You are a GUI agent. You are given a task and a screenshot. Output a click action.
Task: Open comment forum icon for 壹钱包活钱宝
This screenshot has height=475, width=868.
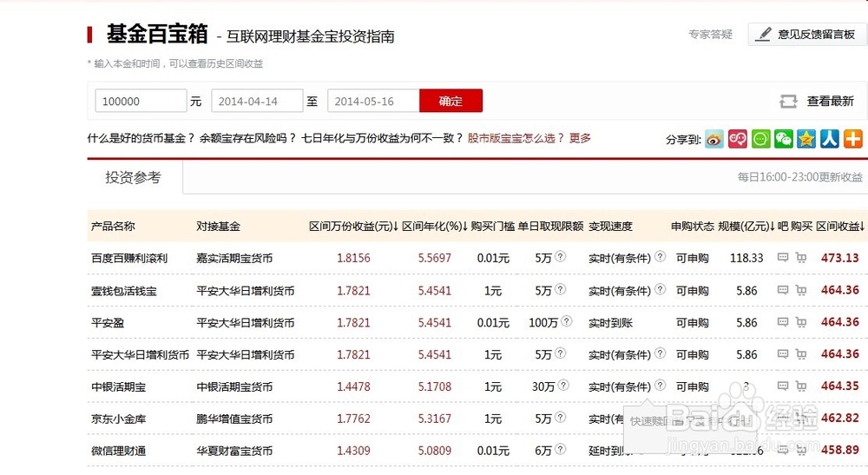783,289
